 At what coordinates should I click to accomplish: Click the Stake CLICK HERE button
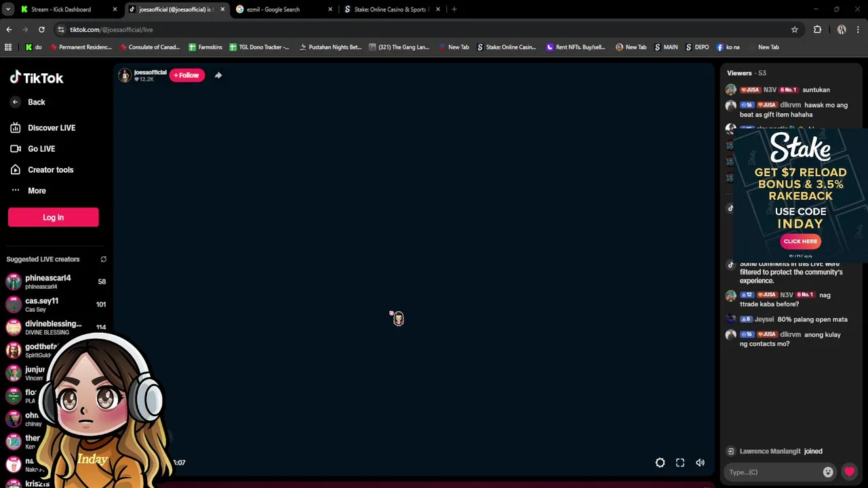(800, 241)
